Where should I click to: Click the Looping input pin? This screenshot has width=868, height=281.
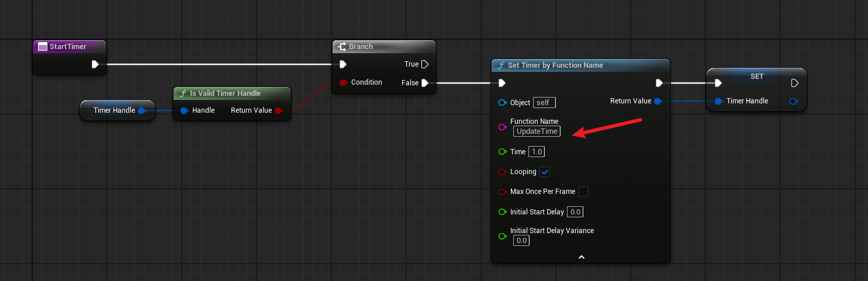(502, 172)
